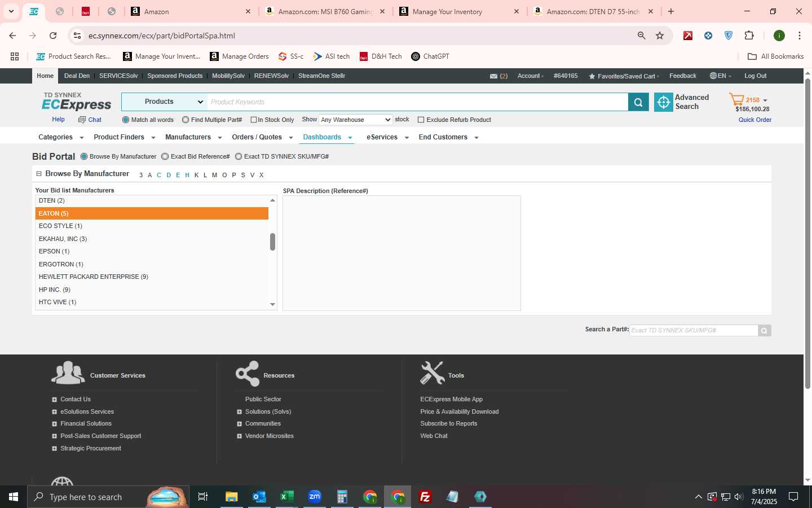This screenshot has width=812, height=508.
Task: Open Outlook from the taskbar
Action: pos(259,497)
